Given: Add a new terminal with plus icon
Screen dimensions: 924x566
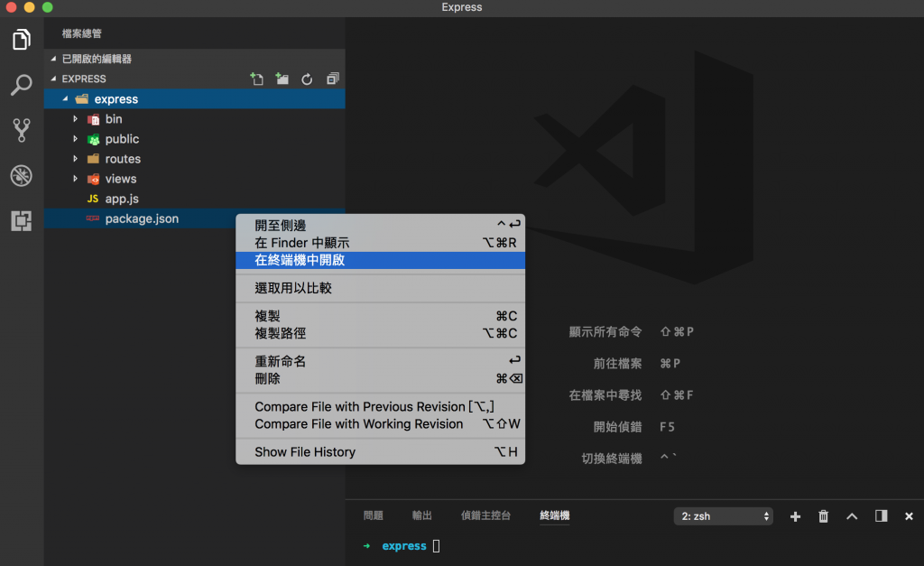Looking at the screenshot, I should pos(795,516).
